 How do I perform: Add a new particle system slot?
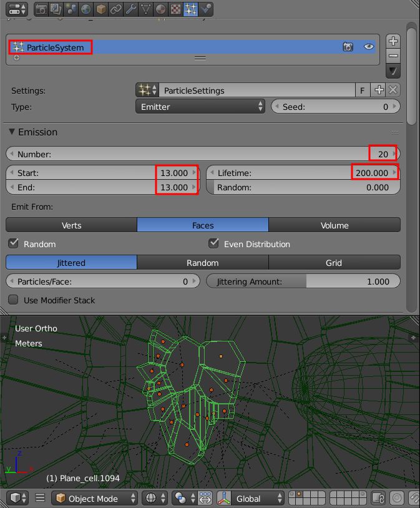393,41
